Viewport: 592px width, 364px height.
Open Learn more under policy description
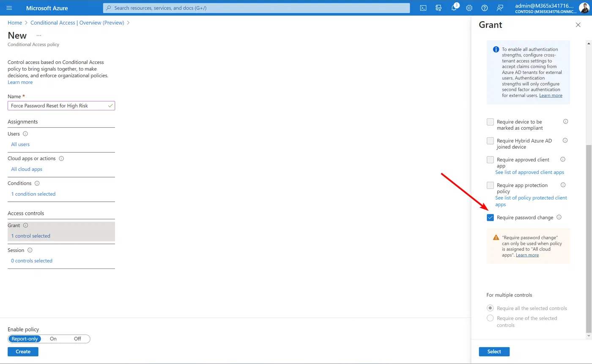(20, 82)
